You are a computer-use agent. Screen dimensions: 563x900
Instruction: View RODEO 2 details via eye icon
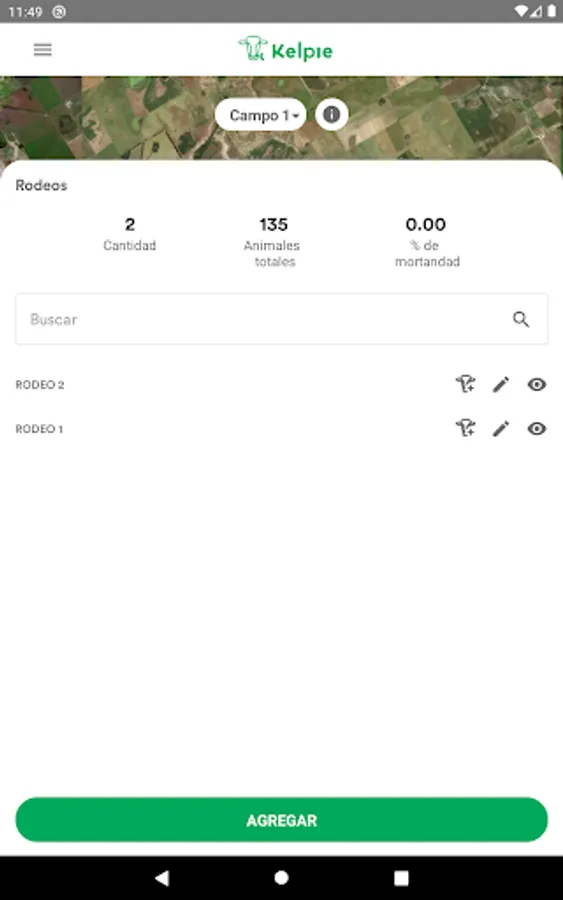click(x=537, y=385)
